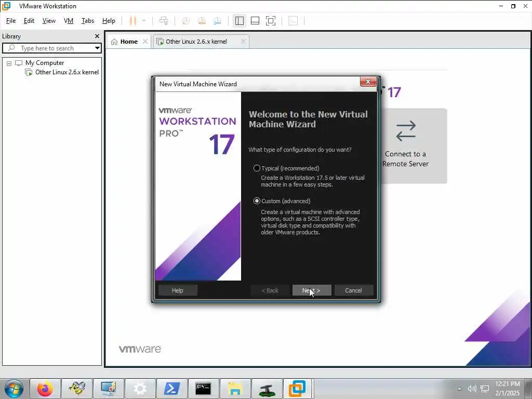Click the monitor application taskbar icon

point(109,389)
